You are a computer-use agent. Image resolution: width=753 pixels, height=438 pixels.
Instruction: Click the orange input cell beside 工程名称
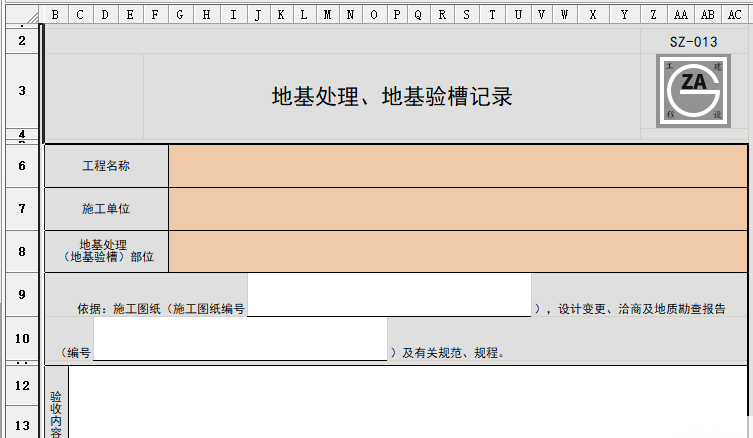pyautogui.click(x=457, y=166)
